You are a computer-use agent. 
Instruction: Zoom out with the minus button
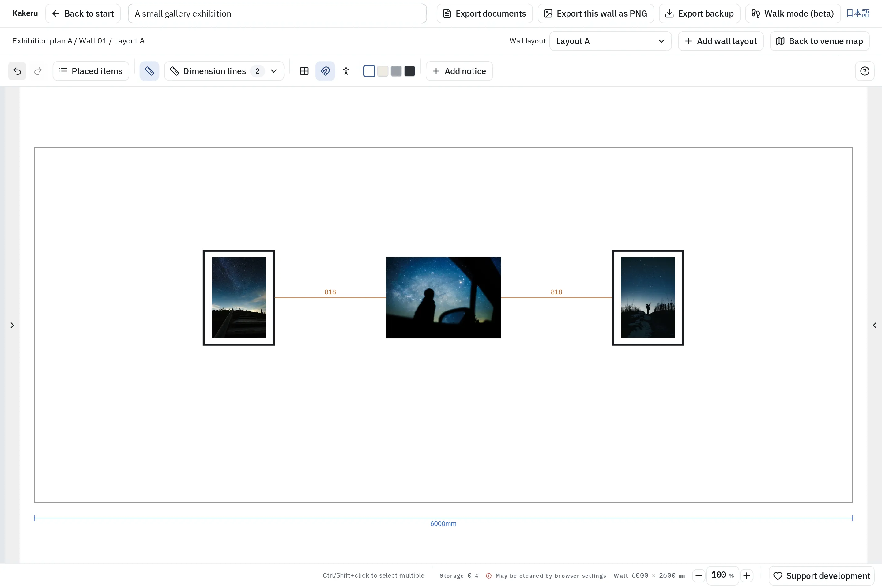click(x=699, y=576)
